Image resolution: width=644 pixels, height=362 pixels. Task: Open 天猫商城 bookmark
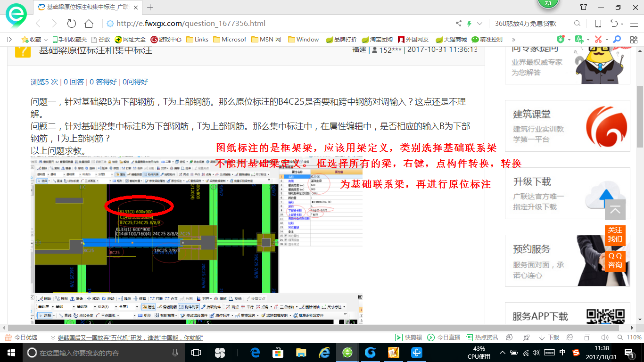[x=451, y=40]
